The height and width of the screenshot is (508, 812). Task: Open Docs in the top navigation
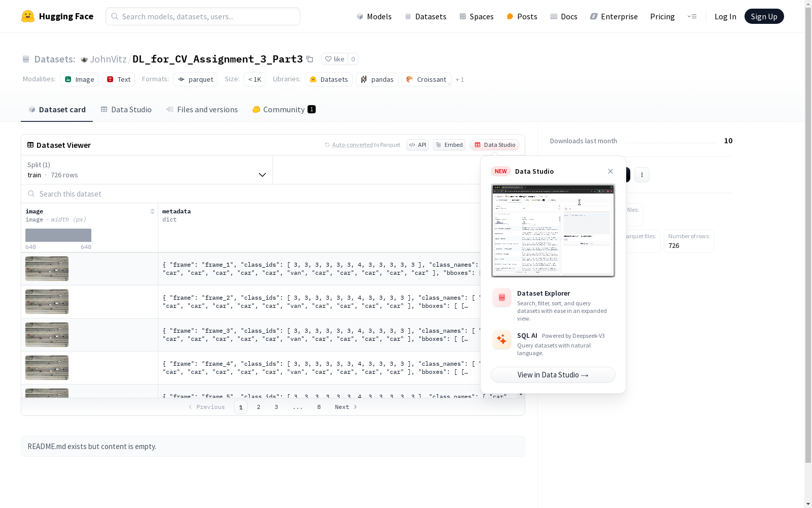click(563, 16)
